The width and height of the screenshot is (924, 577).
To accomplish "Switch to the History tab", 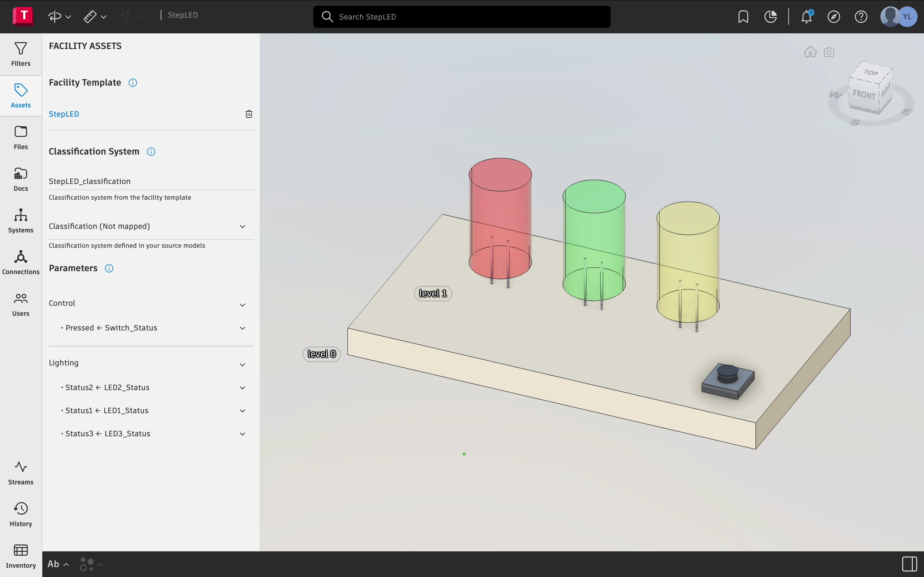I will pyautogui.click(x=21, y=514).
